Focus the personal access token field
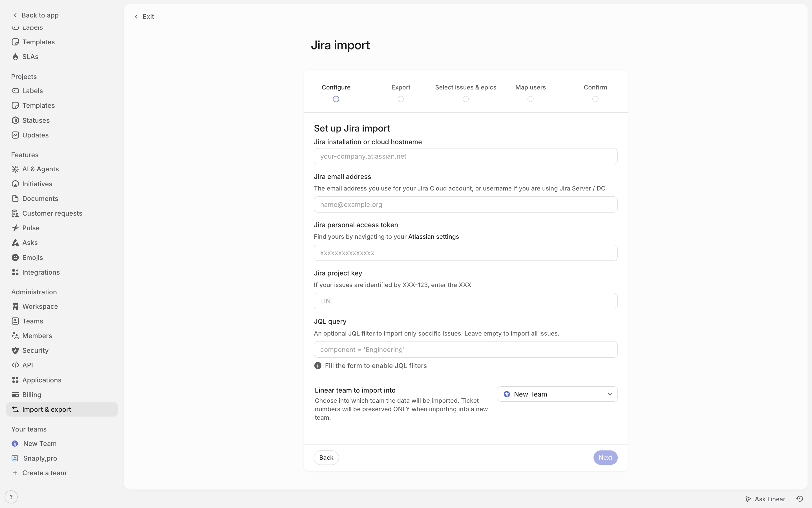Screen dimensions: 812x508 tap(465, 253)
